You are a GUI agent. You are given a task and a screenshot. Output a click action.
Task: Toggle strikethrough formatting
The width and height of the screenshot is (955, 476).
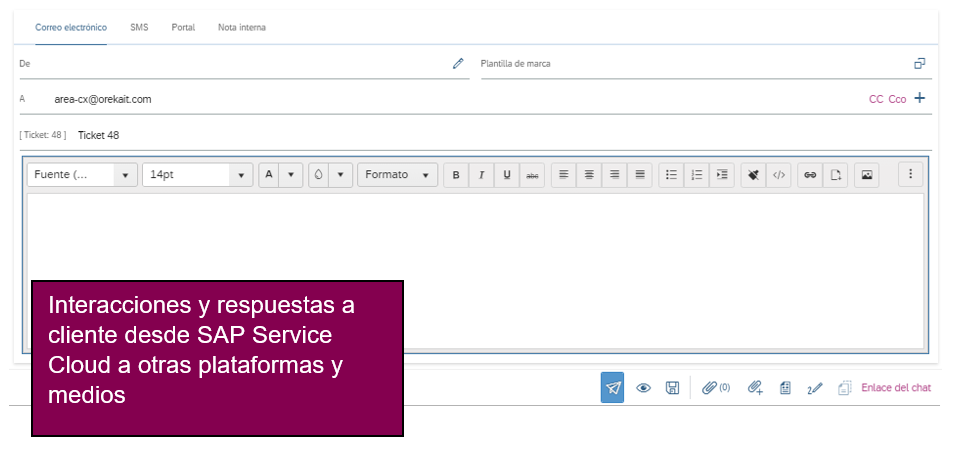(x=532, y=175)
